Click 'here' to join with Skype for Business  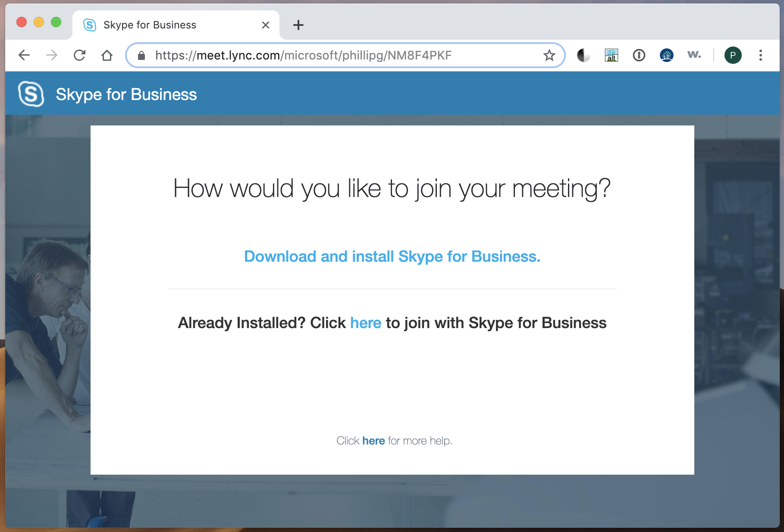366,323
